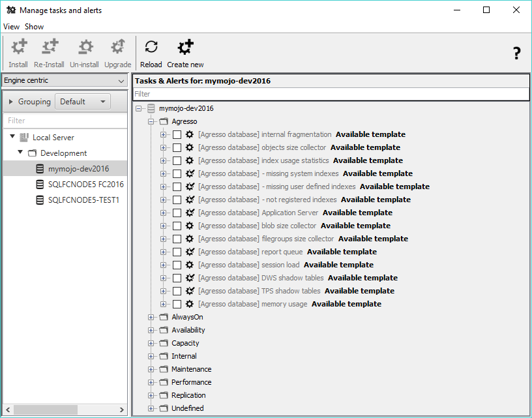Click the Un-install toolbar icon
This screenshot has height=418, width=532.
(x=84, y=47)
